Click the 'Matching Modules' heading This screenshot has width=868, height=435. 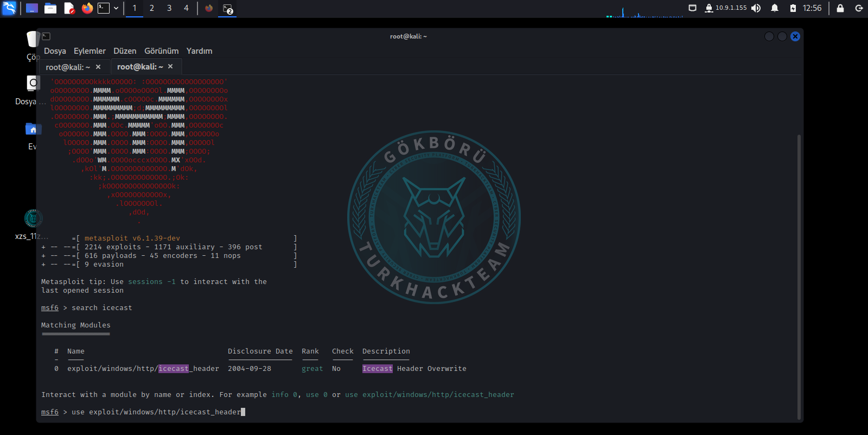point(76,325)
